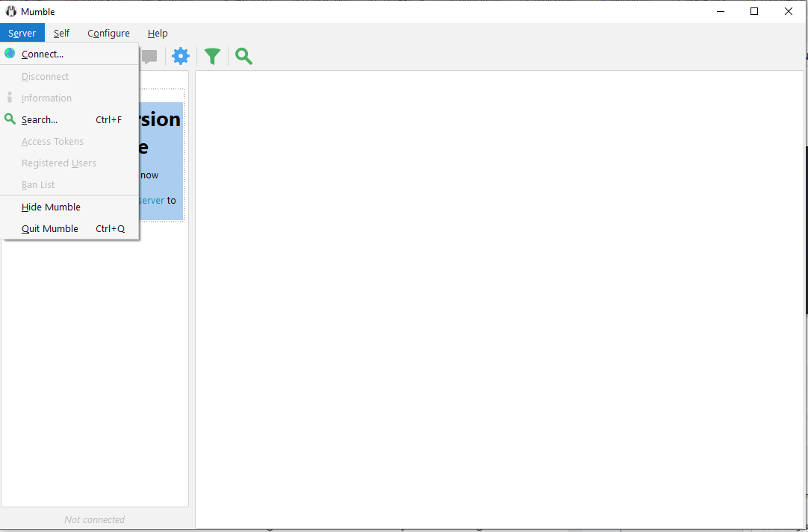Image resolution: width=808 pixels, height=532 pixels.
Task: Open settings with the blue gear icon
Action: point(181,56)
